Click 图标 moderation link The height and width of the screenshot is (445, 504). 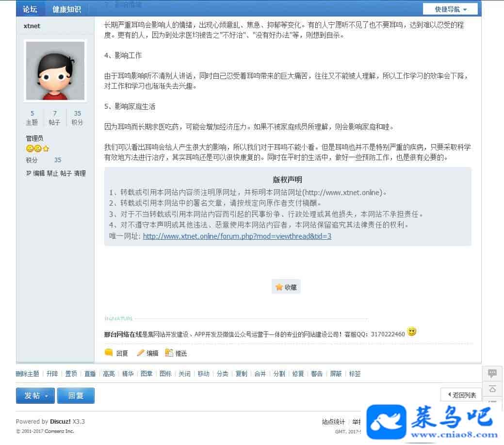pyautogui.click(x=165, y=374)
